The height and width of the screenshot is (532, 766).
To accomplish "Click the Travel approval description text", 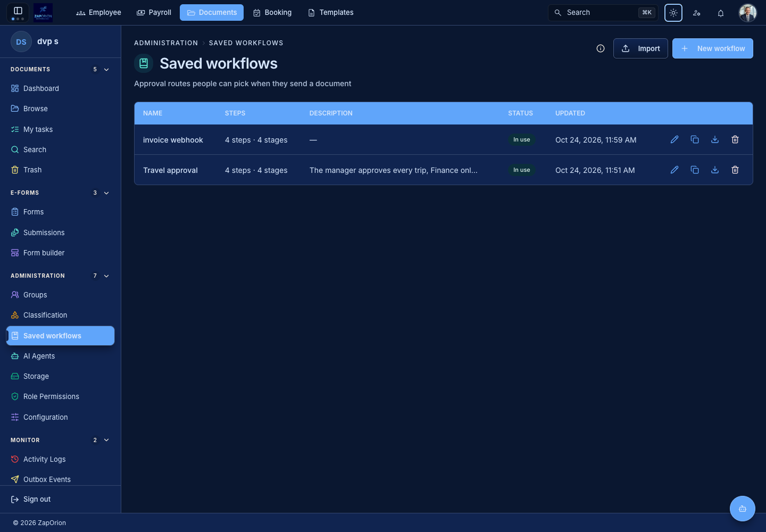I will click(x=394, y=170).
